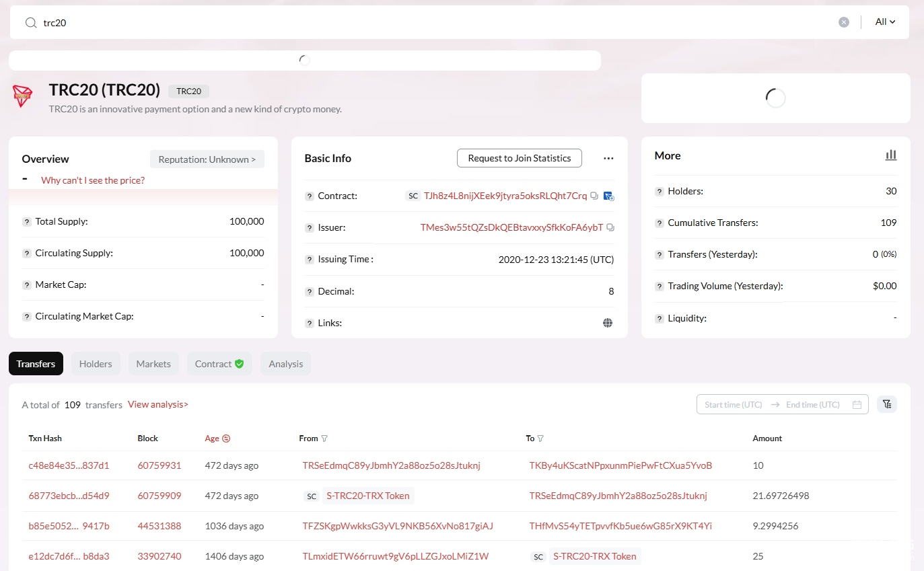Open S-TRC20-TRX Token in the To column
924x571 pixels.
pyautogui.click(x=595, y=556)
